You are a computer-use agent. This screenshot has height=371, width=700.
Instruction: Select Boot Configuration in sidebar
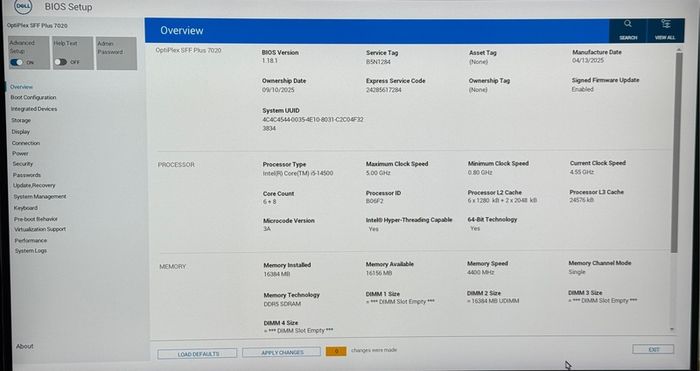[33, 97]
